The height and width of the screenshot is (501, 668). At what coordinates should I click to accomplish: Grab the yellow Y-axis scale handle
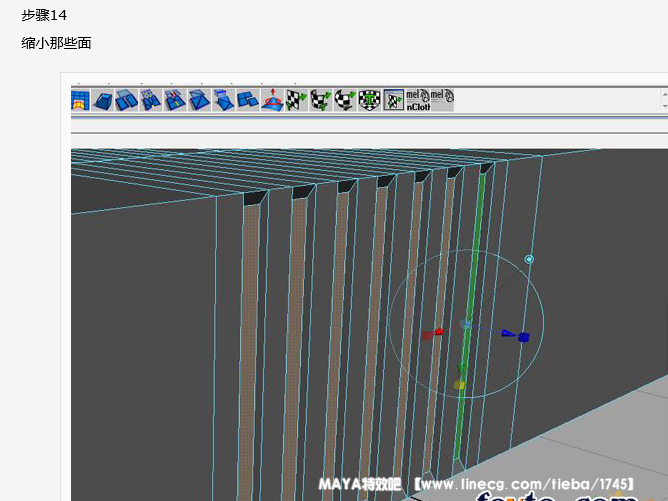(459, 384)
